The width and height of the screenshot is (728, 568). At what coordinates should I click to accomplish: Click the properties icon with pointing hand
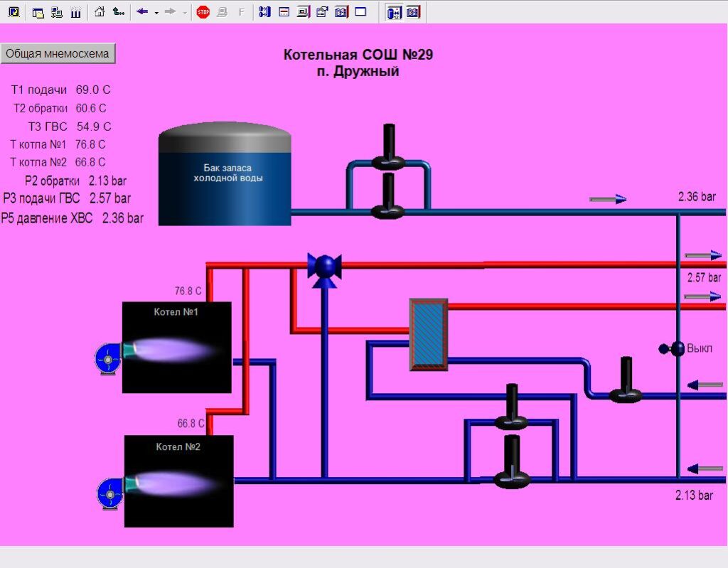pos(322,12)
